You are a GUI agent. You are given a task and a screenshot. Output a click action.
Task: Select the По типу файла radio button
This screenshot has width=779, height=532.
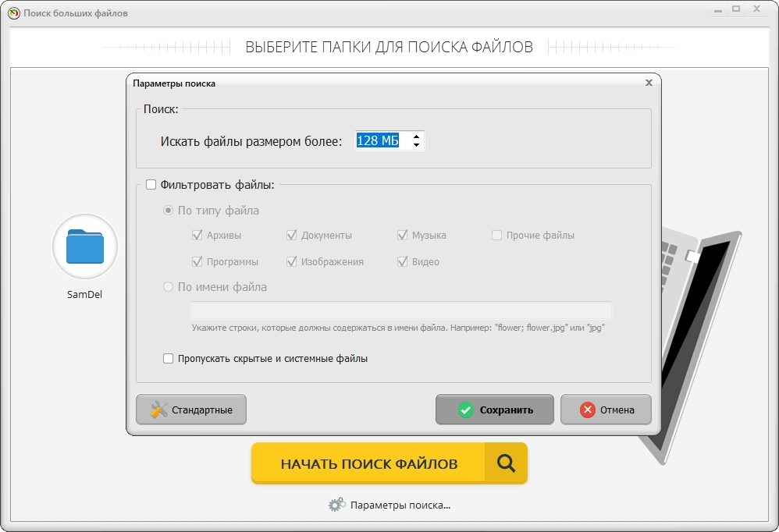[x=168, y=211]
